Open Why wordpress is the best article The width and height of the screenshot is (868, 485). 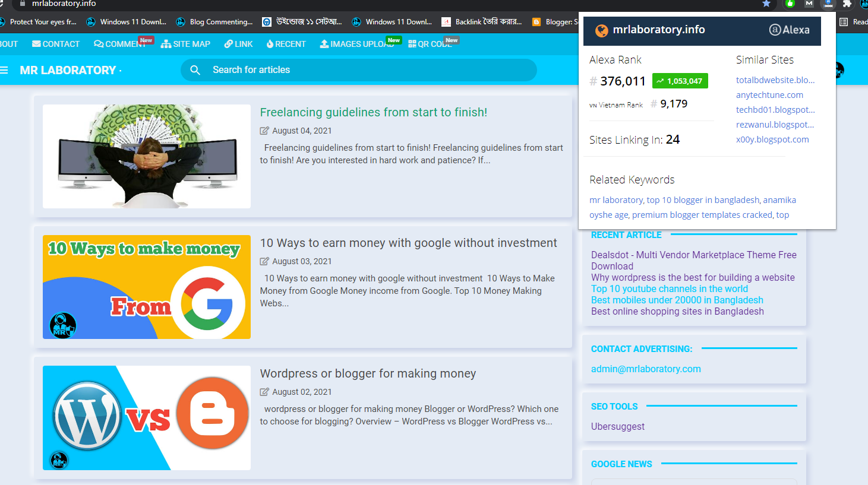pyautogui.click(x=693, y=278)
